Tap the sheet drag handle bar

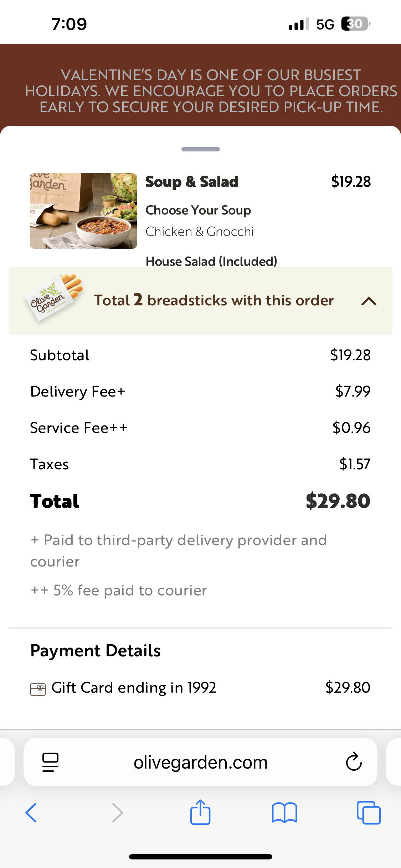pyautogui.click(x=200, y=149)
